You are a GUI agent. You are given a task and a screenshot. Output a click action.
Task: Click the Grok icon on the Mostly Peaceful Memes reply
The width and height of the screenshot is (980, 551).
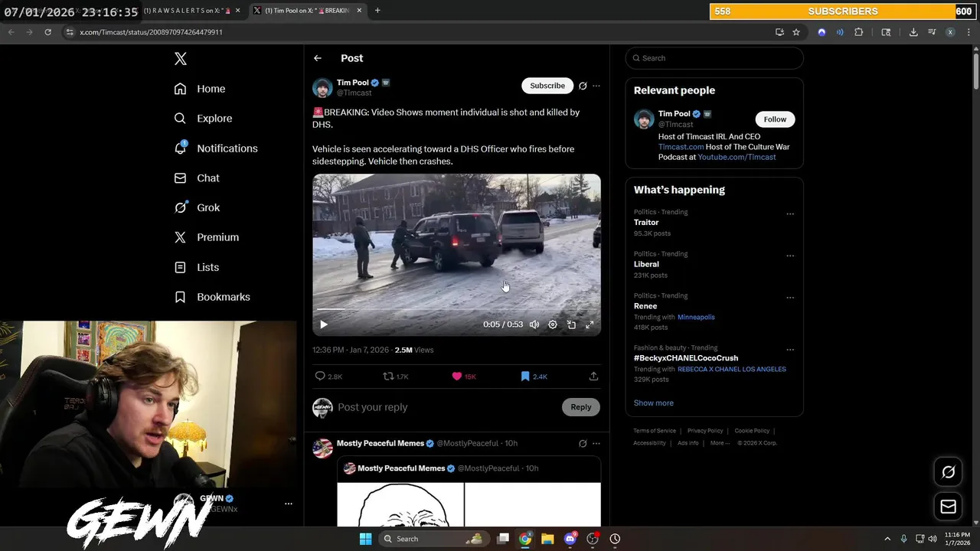[583, 444]
